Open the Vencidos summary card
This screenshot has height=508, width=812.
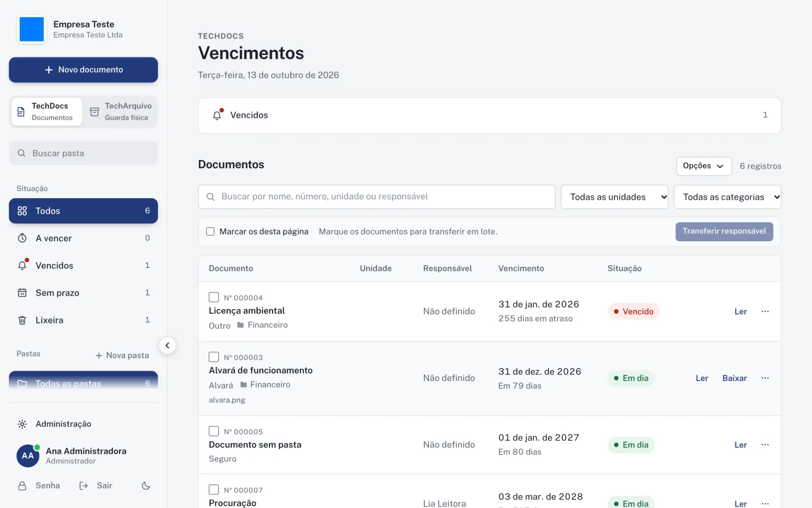click(489, 115)
